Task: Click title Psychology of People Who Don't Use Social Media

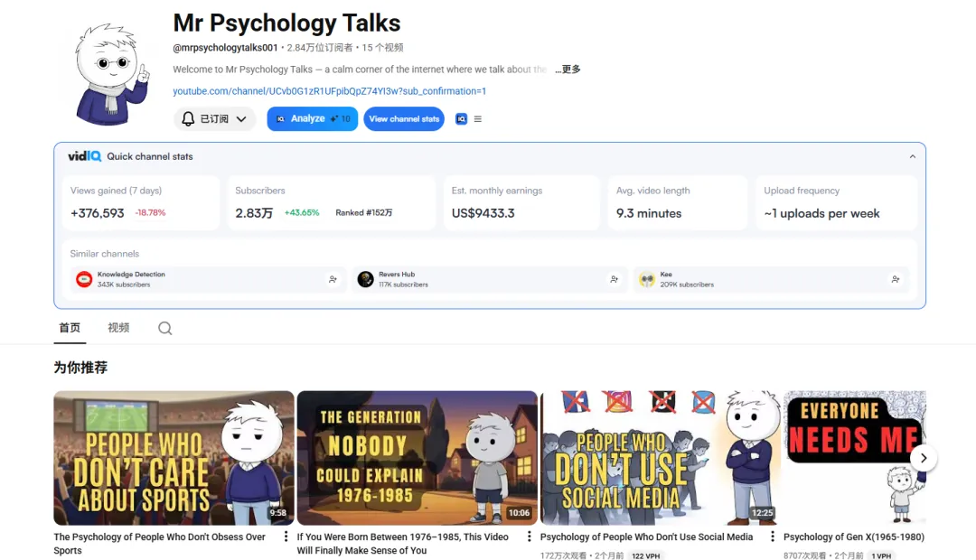Action: [x=647, y=537]
